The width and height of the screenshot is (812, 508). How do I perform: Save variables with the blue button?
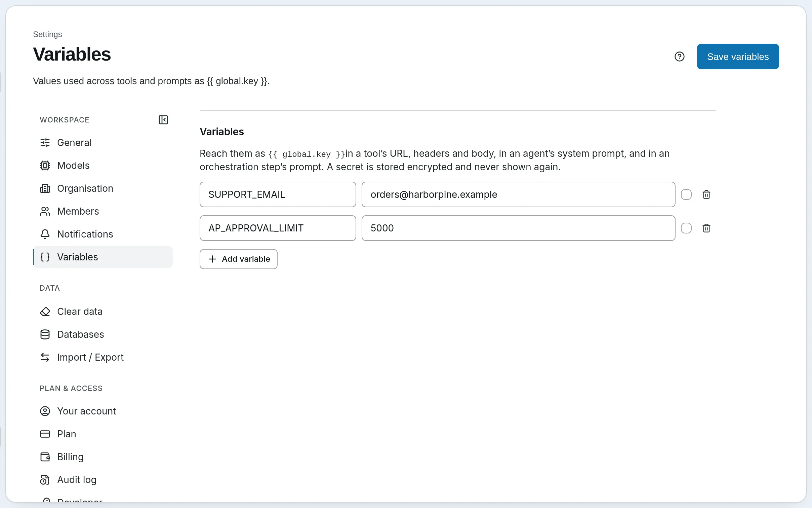pos(738,57)
